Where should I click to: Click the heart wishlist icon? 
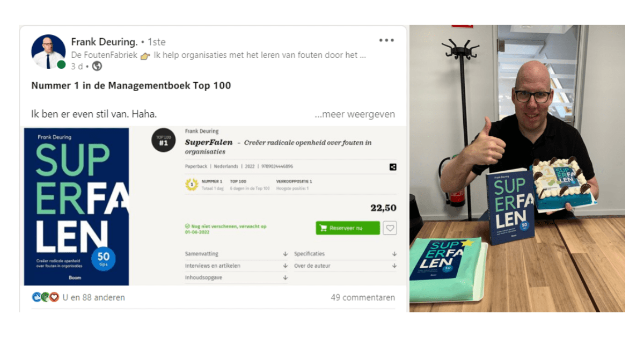(x=390, y=228)
